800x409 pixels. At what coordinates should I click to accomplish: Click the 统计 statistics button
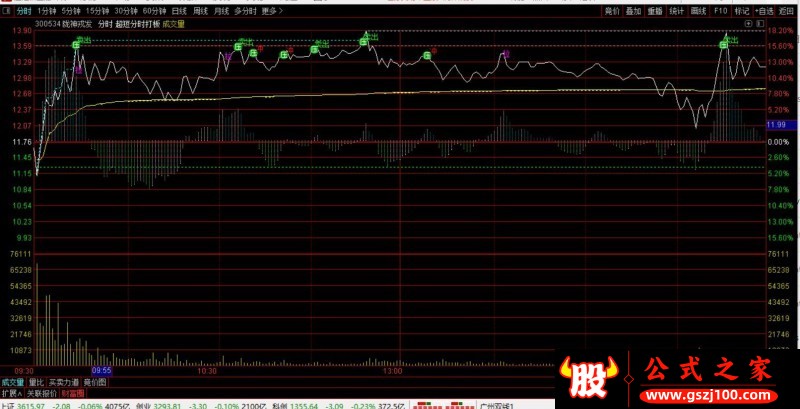tap(677, 10)
